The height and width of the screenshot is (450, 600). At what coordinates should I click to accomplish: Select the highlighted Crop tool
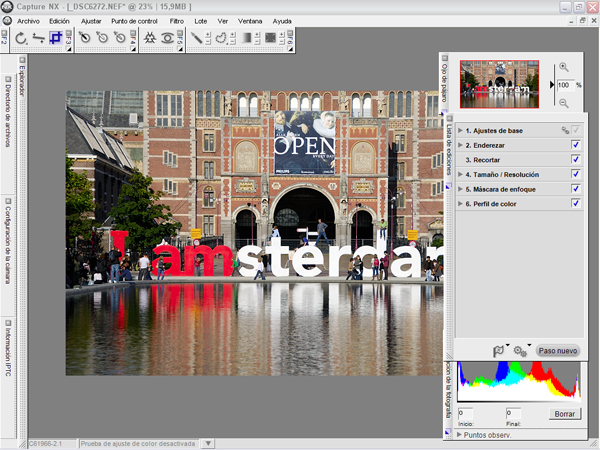coord(56,38)
